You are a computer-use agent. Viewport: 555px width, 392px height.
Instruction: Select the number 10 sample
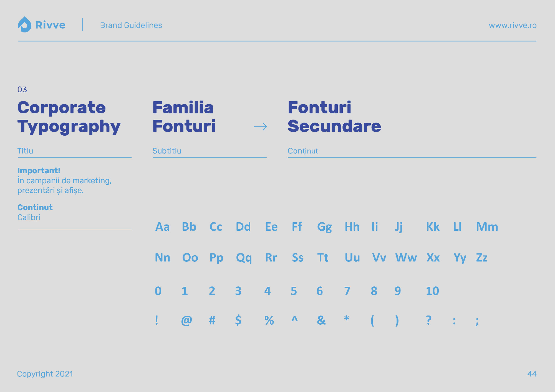(x=432, y=291)
